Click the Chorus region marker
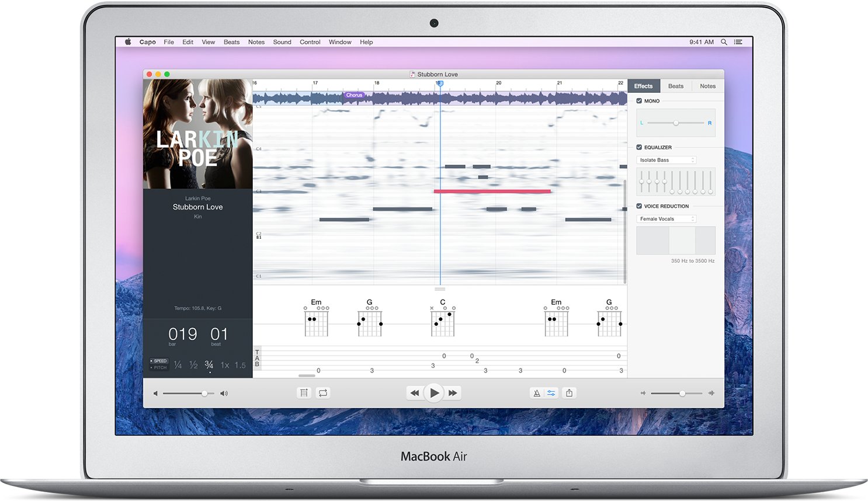Screen dimensions: 868x501 point(354,95)
